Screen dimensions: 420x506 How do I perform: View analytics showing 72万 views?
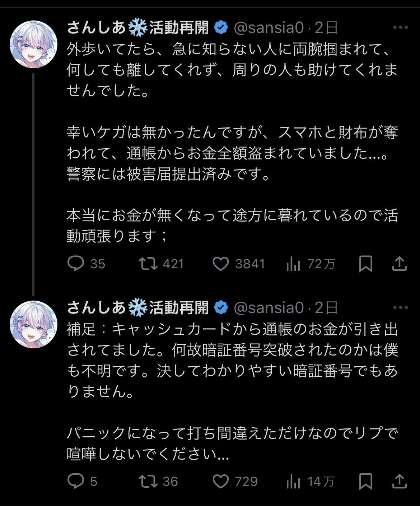(x=311, y=264)
